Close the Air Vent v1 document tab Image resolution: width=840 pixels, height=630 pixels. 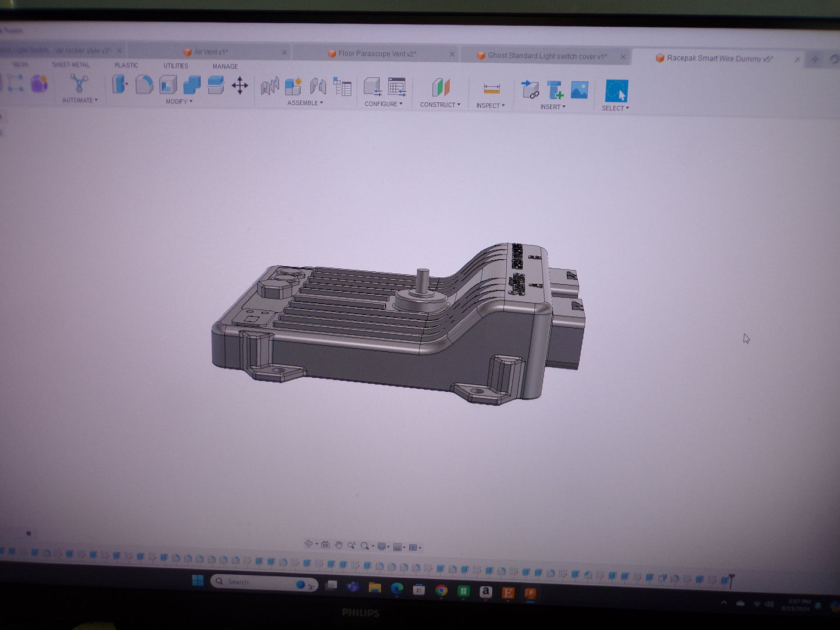tap(284, 52)
